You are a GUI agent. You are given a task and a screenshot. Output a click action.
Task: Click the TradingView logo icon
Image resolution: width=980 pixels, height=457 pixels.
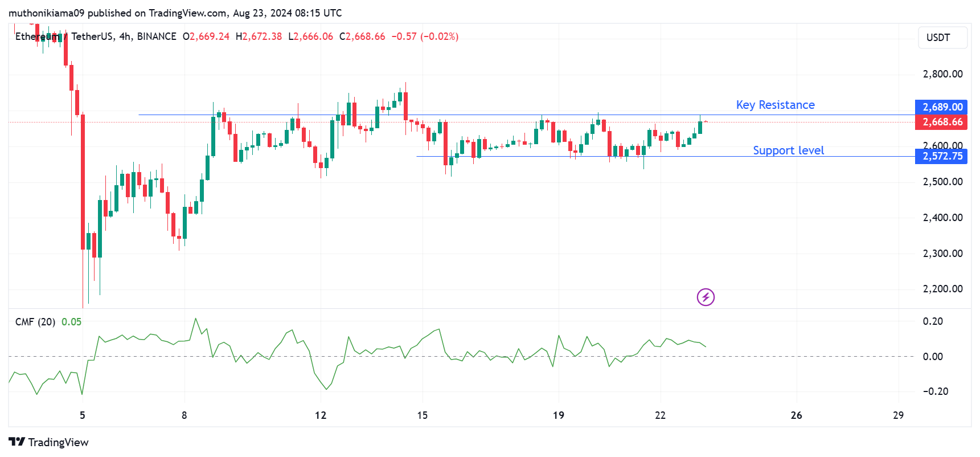coord(17,442)
